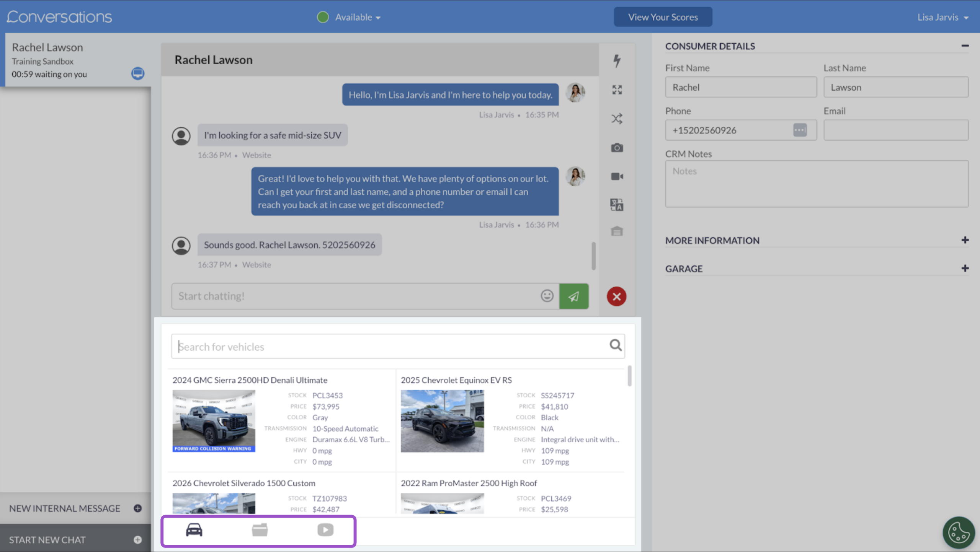Click the Rachel Lawson chat header name

[214, 60]
